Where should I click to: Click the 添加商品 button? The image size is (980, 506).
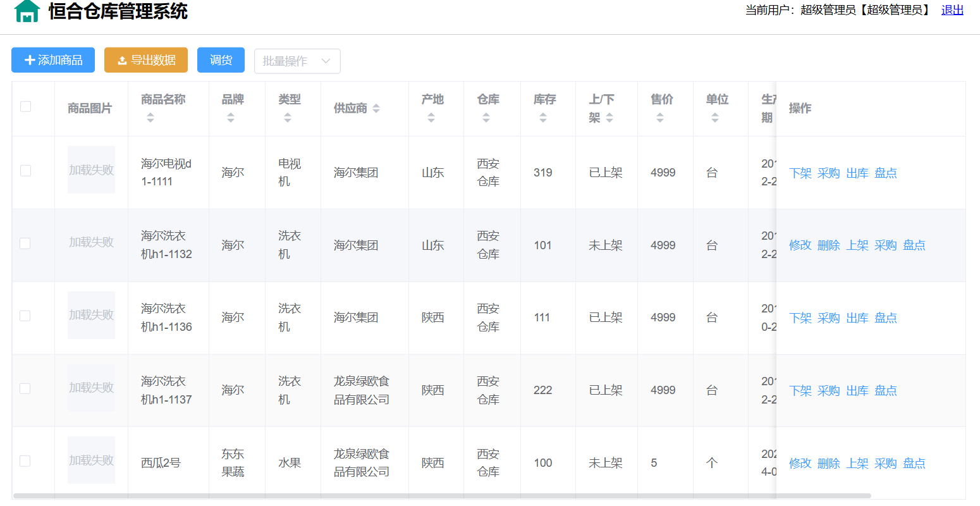pos(53,60)
